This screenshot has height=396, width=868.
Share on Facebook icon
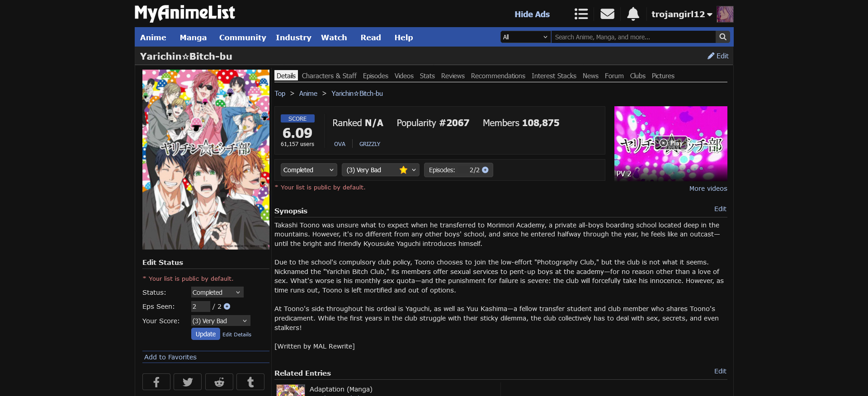tap(156, 382)
